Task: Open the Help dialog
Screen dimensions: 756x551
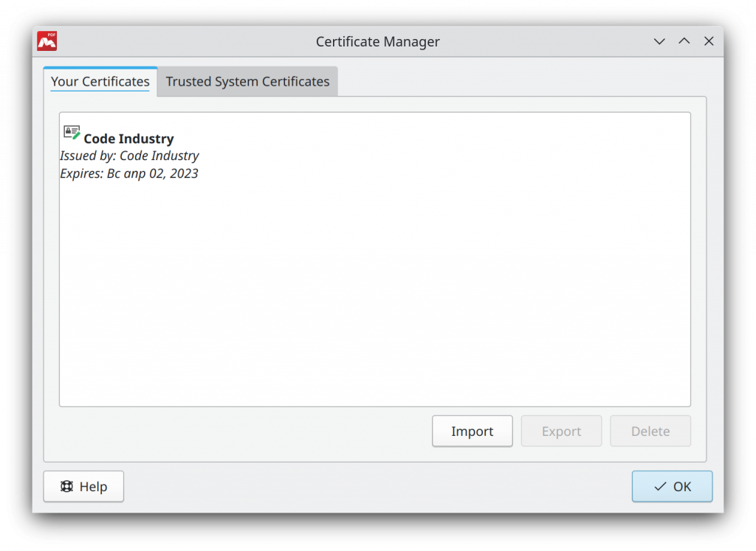Action: point(83,486)
